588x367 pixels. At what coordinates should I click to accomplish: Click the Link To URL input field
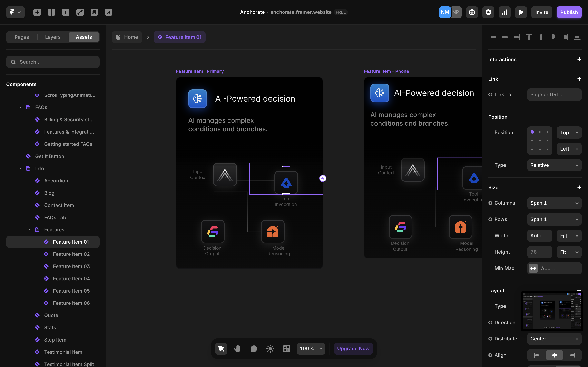point(554,94)
